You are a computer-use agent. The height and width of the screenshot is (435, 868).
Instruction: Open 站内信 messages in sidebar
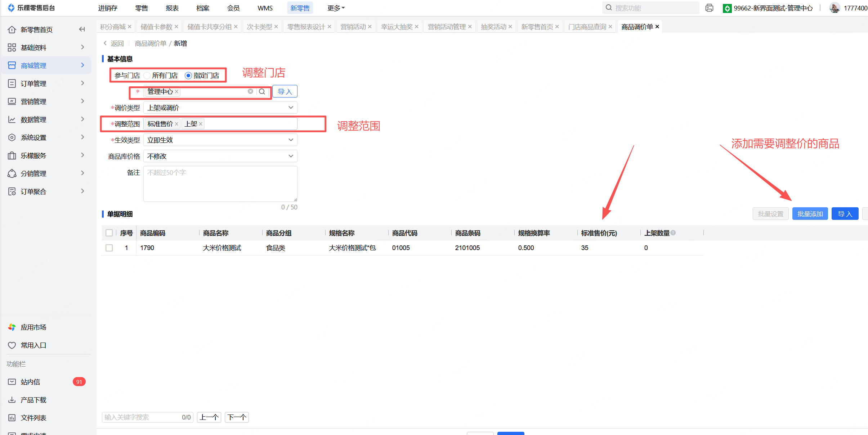[30, 382]
